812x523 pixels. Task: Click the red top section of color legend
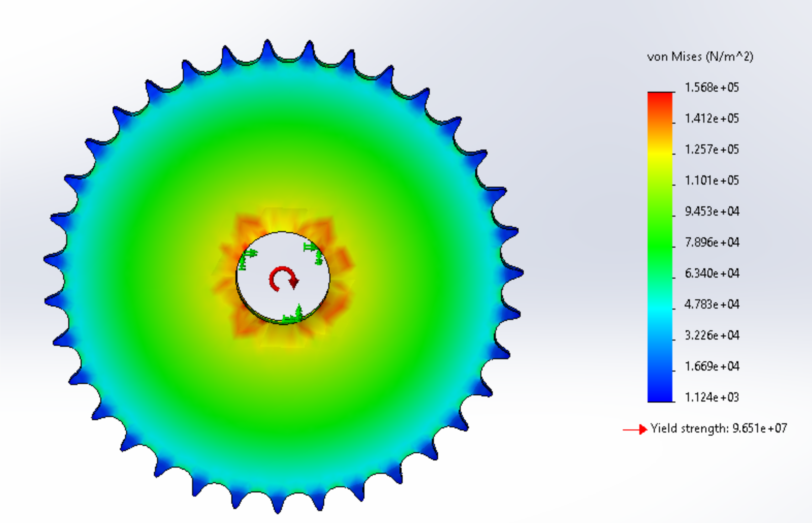coord(660,98)
